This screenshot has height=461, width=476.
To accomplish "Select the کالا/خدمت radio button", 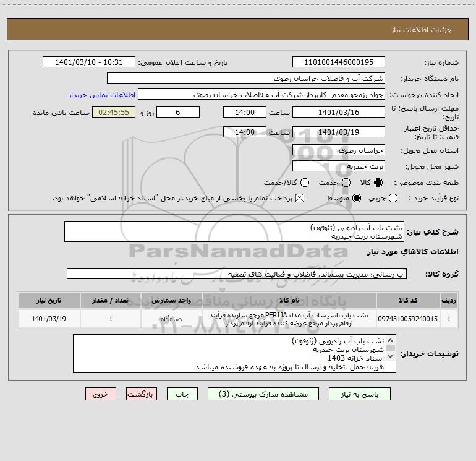I will click(305, 183).
